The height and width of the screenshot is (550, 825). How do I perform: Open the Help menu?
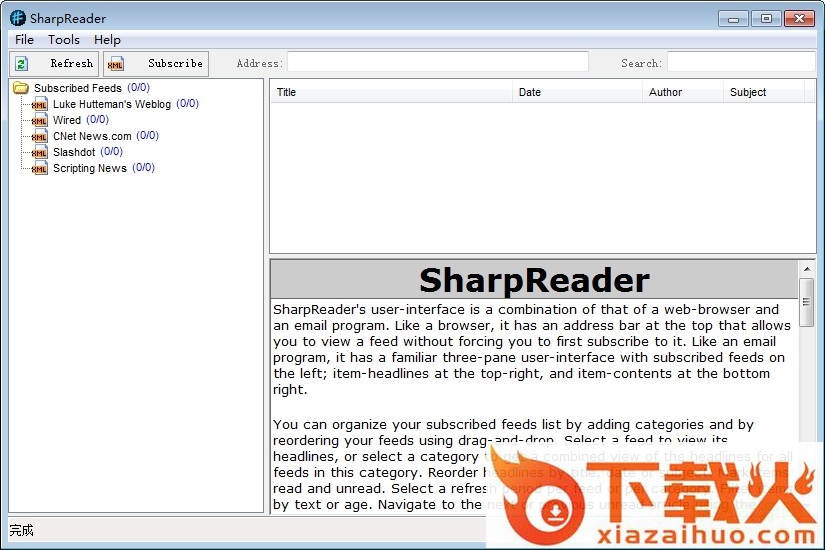(107, 39)
